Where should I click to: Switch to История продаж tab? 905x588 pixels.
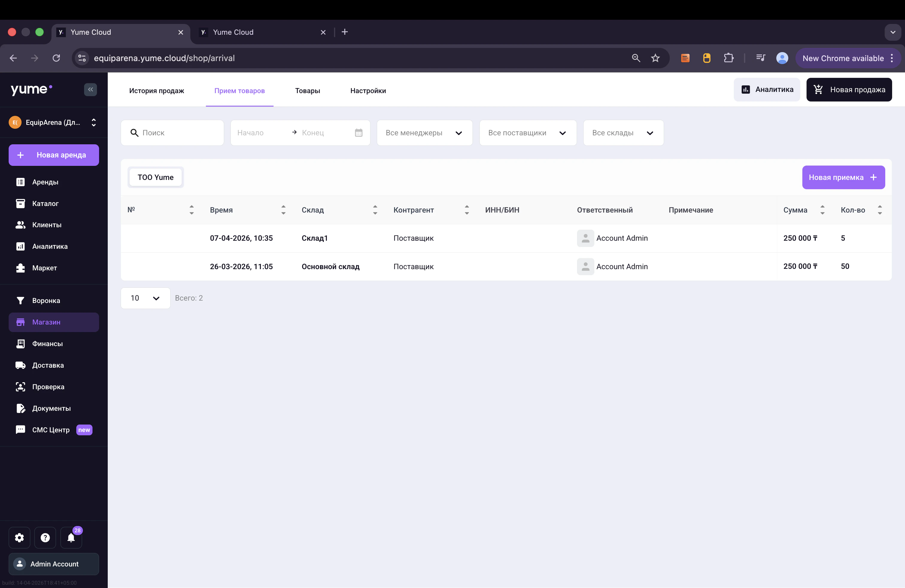pyautogui.click(x=156, y=90)
